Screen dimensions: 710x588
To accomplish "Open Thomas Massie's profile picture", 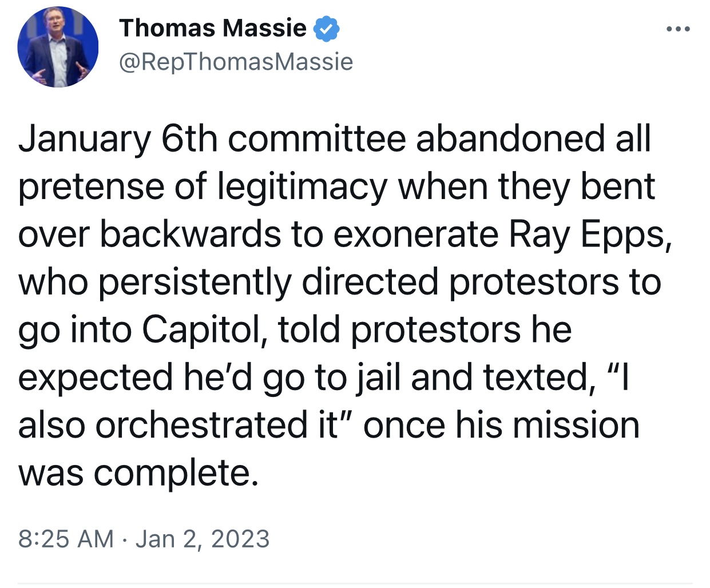I will pos(58,47).
